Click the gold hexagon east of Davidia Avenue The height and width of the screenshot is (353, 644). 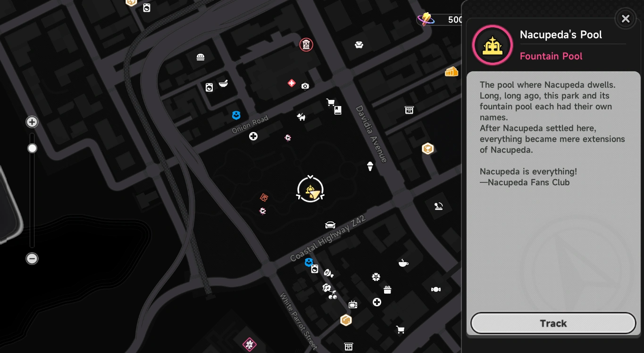(428, 149)
